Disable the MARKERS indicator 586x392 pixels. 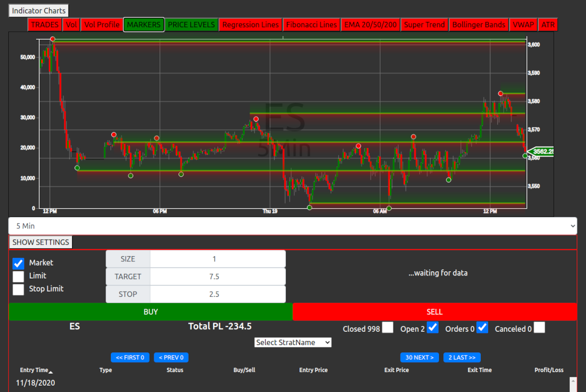click(x=144, y=25)
